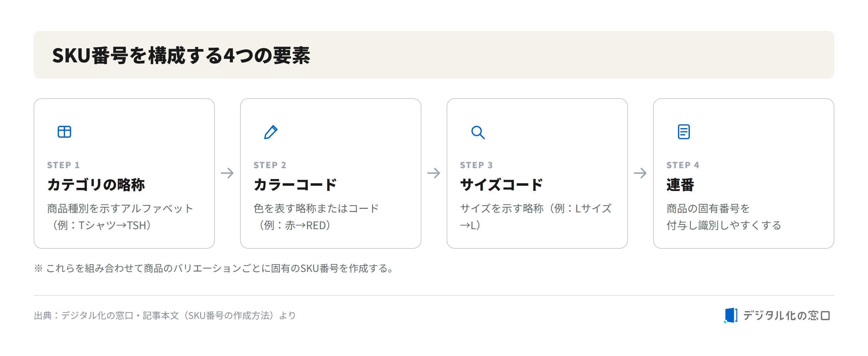Select the カラーコード heading

click(x=295, y=185)
